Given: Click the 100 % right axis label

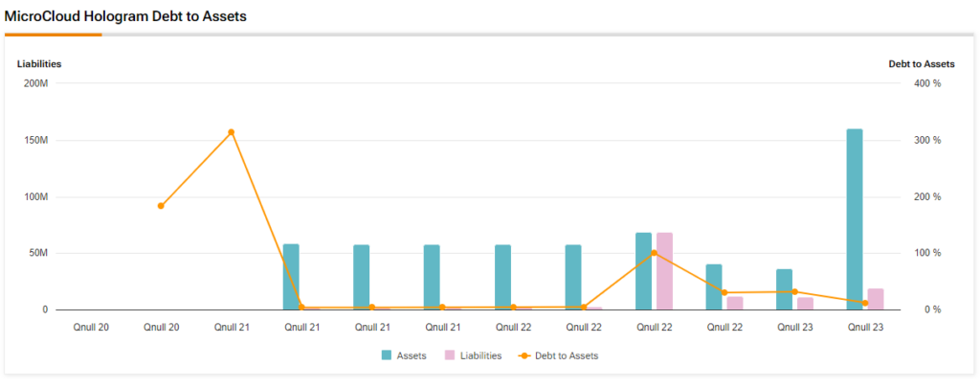Looking at the screenshot, I should click(928, 253).
